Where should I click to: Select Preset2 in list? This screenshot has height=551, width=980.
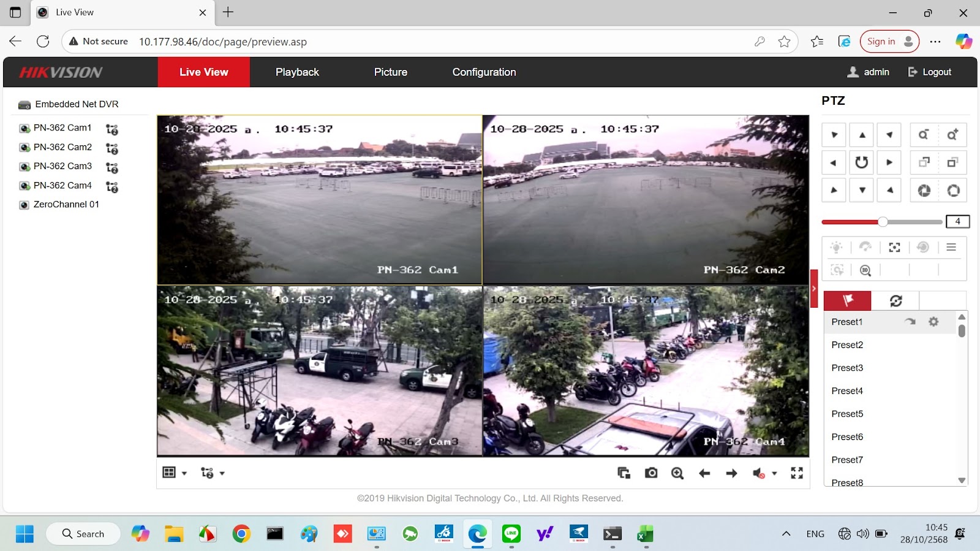click(891, 345)
